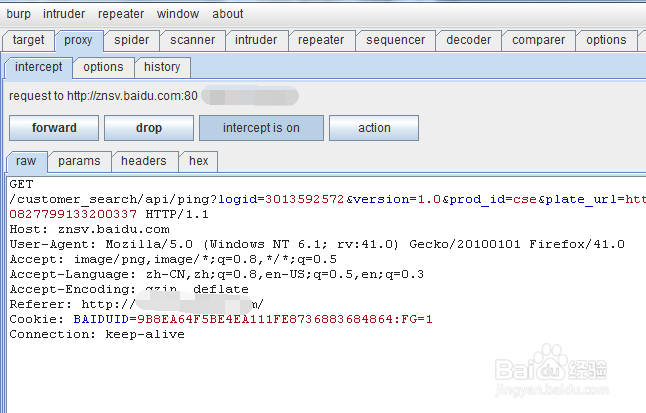Click the Host: znsv.baidu.com header line
This screenshot has width=646, height=413.
point(89,229)
